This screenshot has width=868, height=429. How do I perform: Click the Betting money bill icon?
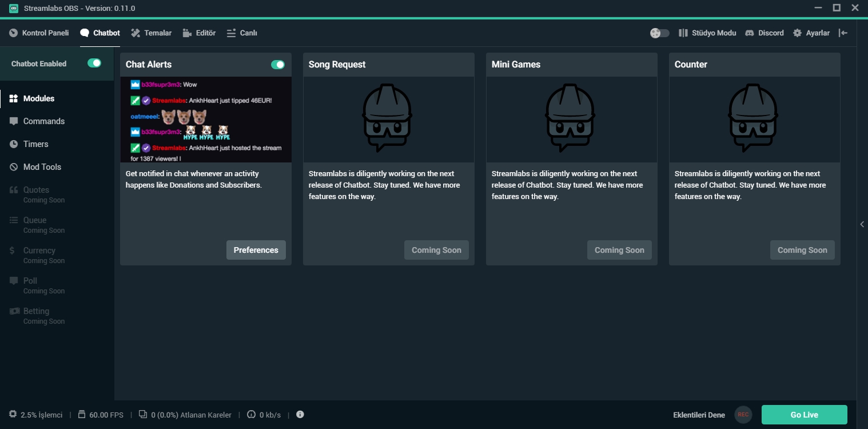point(14,311)
